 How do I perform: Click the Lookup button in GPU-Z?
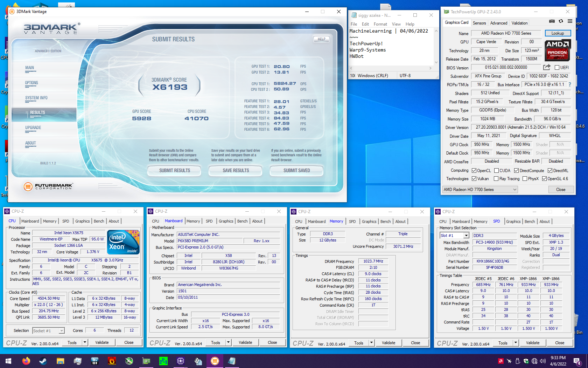(x=558, y=33)
